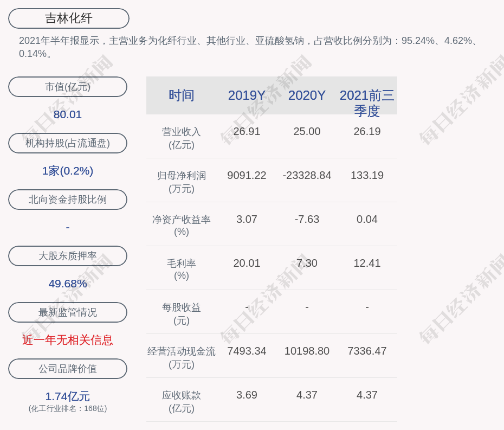Select the 49.68% pledge ratio value

68,284
